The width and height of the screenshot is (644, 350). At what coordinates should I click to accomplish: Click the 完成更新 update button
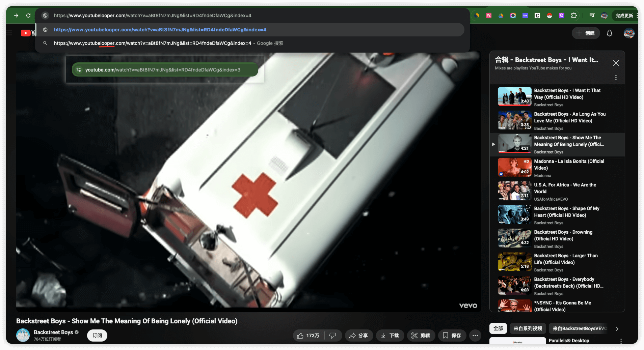tap(624, 16)
